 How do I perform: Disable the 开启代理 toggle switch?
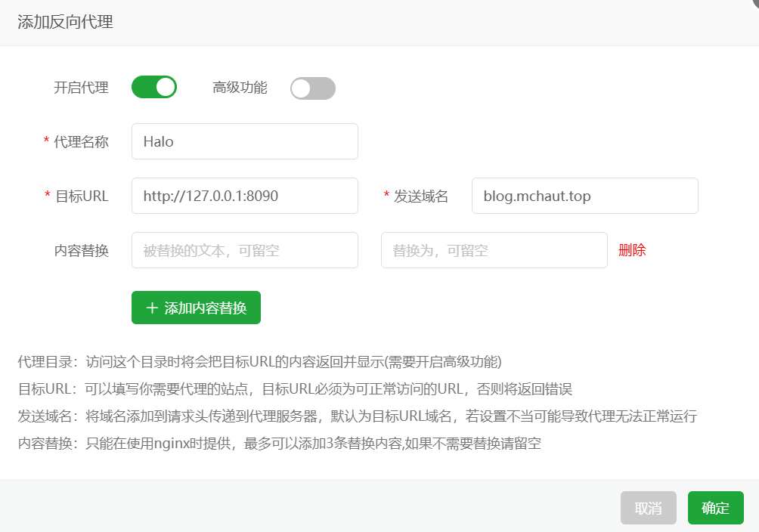(x=154, y=88)
